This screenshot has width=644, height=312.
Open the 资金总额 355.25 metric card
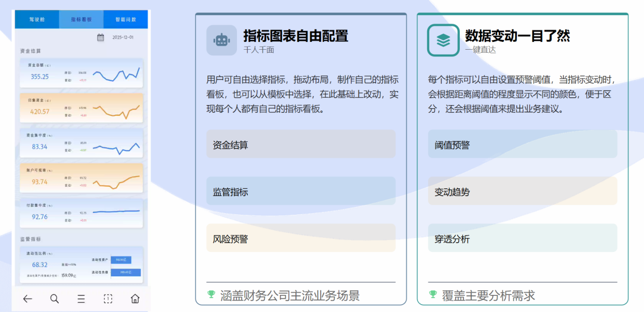point(81,73)
